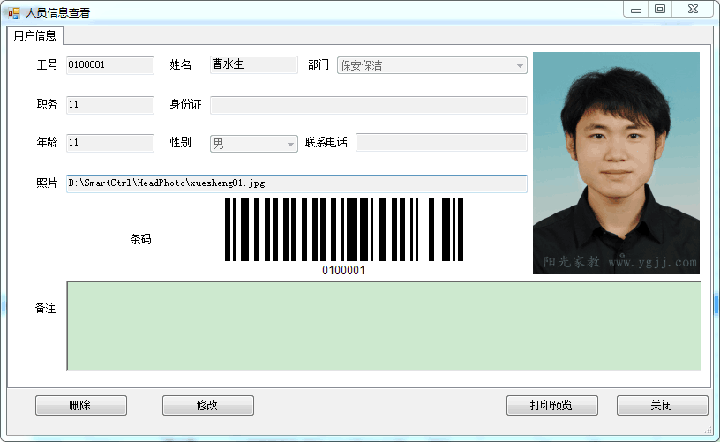This screenshot has height=442, width=720.
Task: Click the 联系电话 phone number field
Action: 441,143
